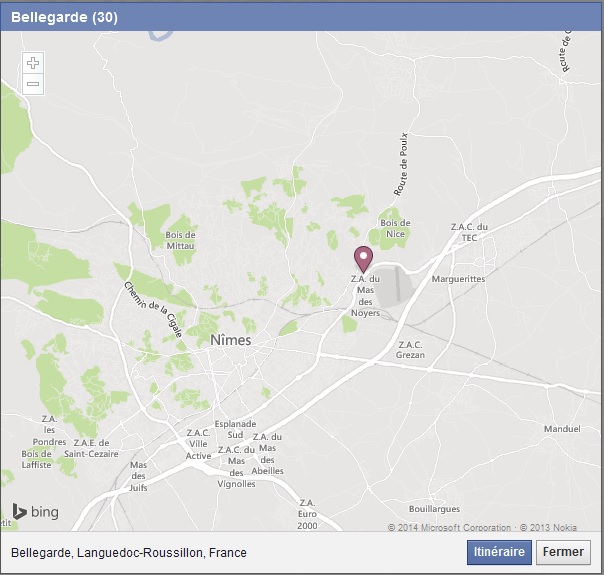The width and height of the screenshot is (604, 575).
Task: Click the Nîmes city label
Action: (231, 340)
